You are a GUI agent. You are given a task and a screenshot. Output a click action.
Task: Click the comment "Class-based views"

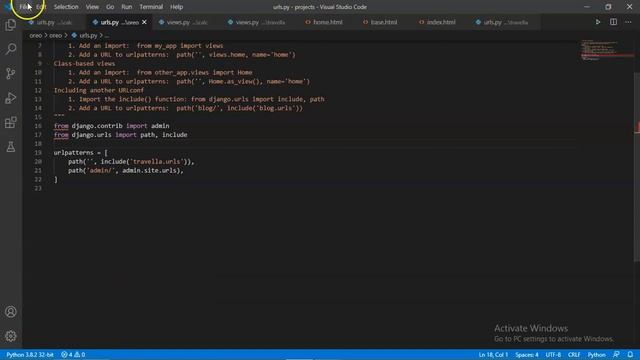84,64
